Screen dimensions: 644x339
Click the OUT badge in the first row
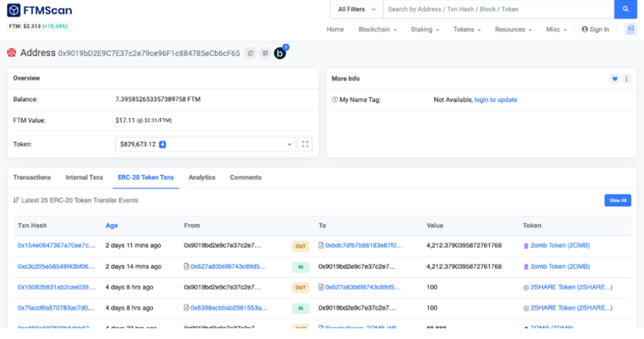pos(301,246)
